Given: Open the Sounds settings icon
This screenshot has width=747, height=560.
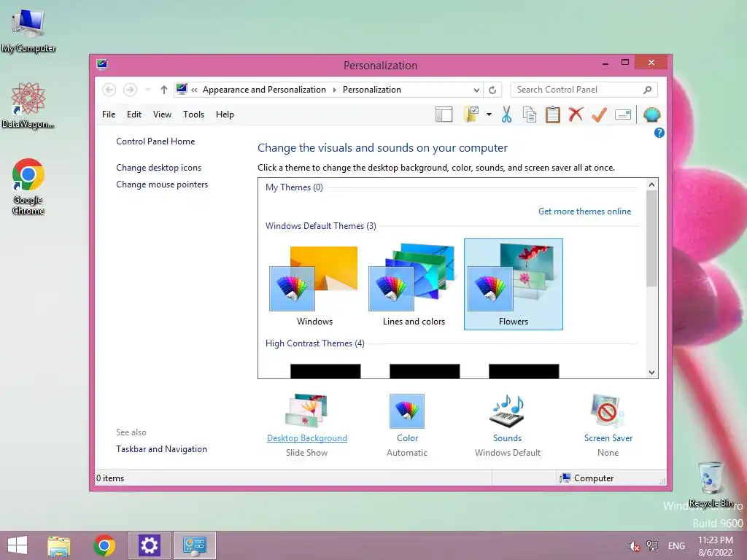Looking at the screenshot, I should (508, 411).
